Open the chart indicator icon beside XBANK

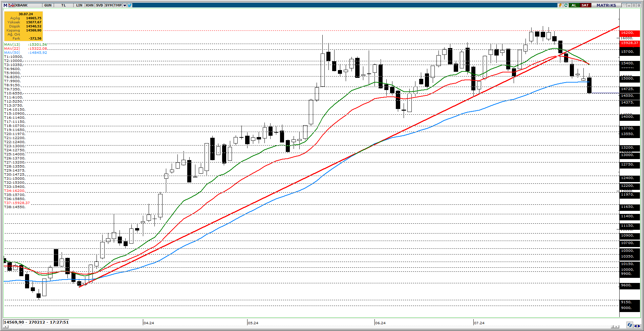(12, 5)
